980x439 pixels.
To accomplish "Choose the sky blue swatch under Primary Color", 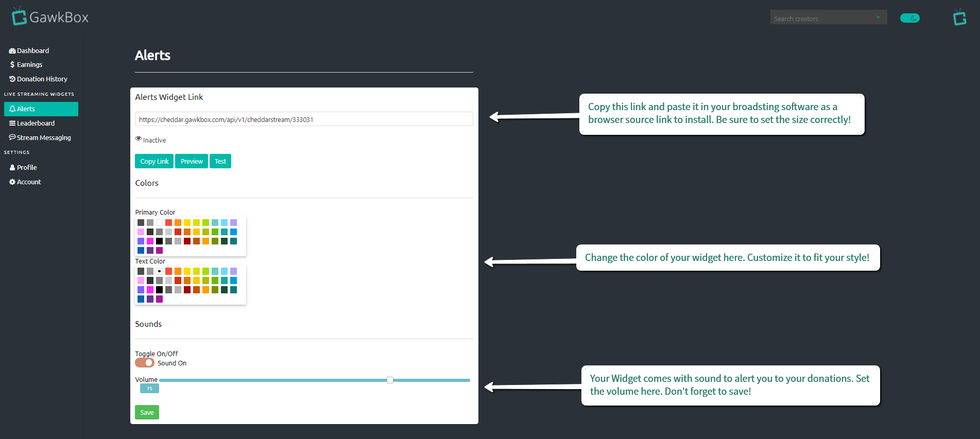I will click(x=225, y=223).
